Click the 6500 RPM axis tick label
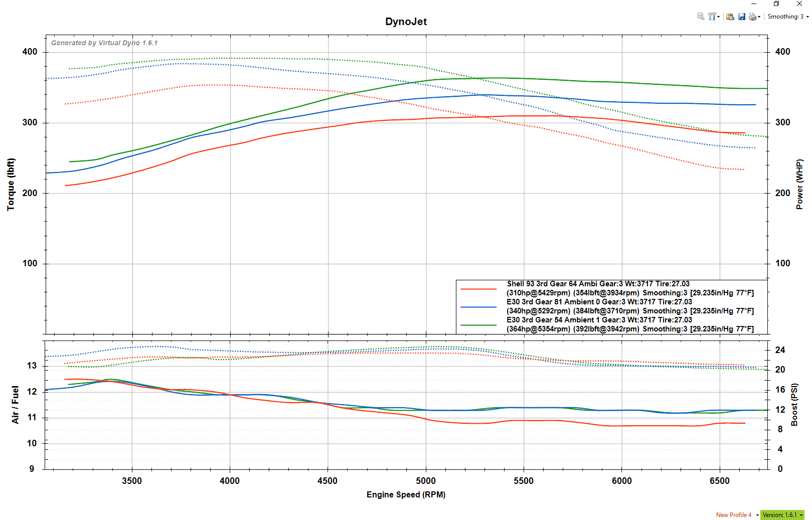This screenshot has height=520, width=812. coord(720,480)
